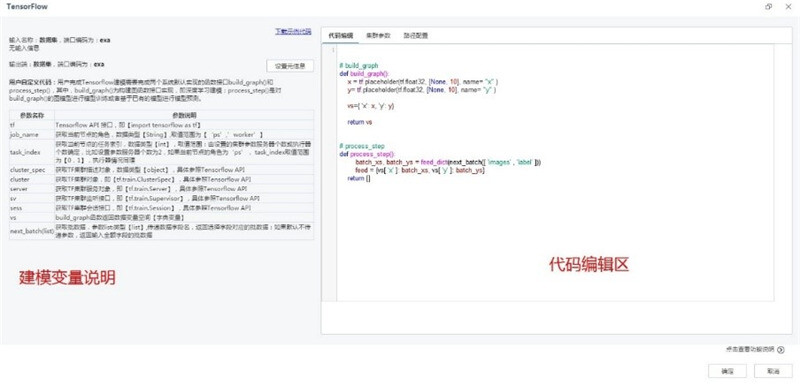This screenshot has height=385, width=800.
Task: Click the 参数名称 column header
Action: [32, 115]
